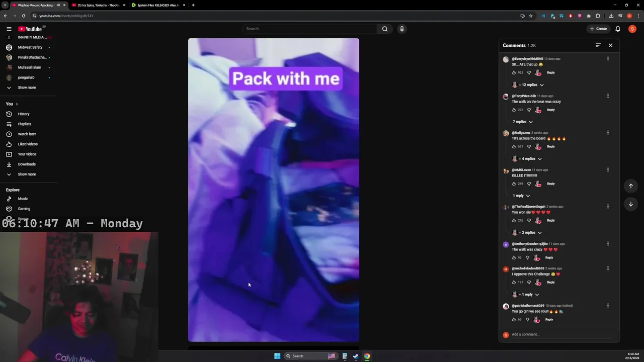Expand 7 replies under TonyPrice comment
644x362 pixels.
coord(523,122)
